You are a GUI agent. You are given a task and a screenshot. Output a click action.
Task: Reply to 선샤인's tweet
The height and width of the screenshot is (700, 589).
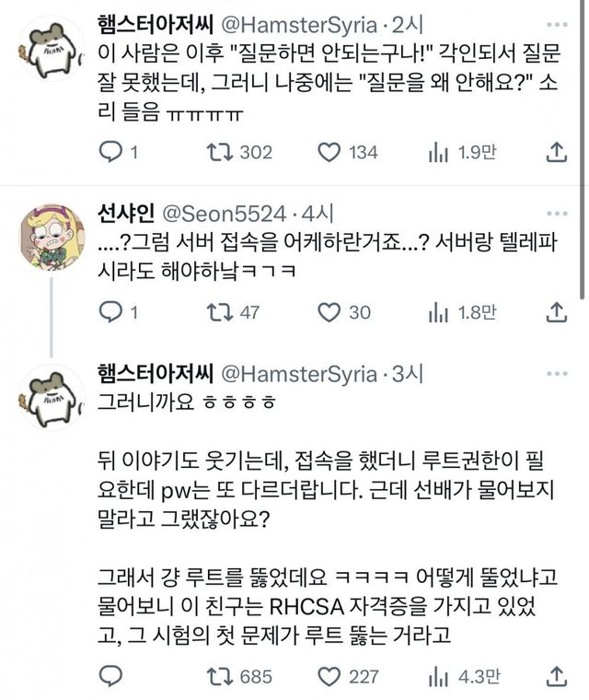[x=110, y=313]
